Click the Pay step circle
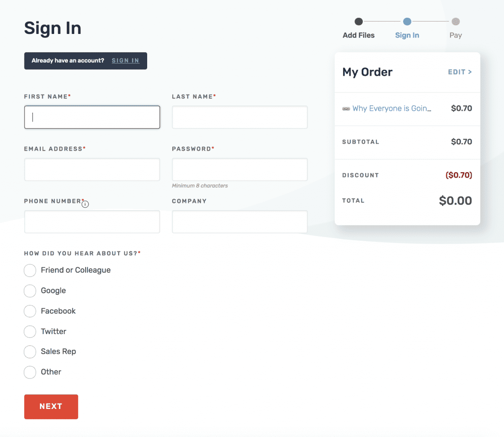This screenshot has width=504, height=437. (x=456, y=22)
